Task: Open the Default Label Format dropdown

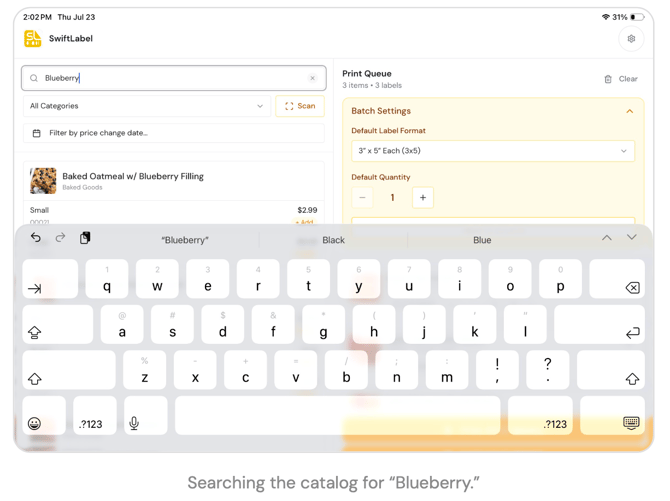Action: coord(493,151)
